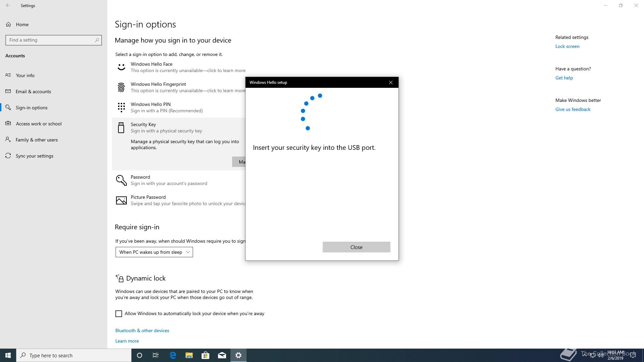The height and width of the screenshot is (362, 644).
Task: Click the Windows Hello Fingerprint icon
Action: click(121, 87)
